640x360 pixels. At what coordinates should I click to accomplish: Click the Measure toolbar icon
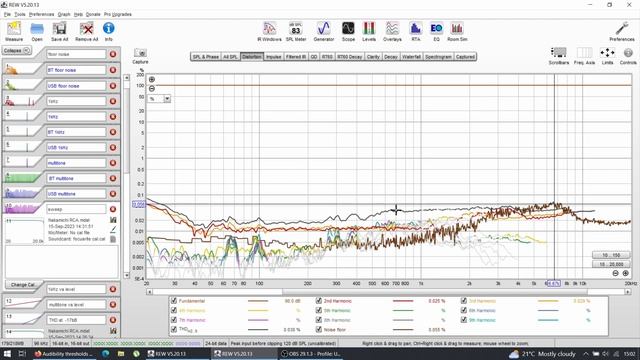pos(14,31)
